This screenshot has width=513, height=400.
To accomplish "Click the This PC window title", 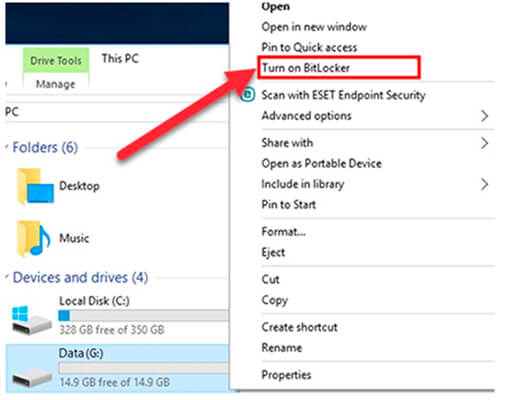I will (120, 59).
